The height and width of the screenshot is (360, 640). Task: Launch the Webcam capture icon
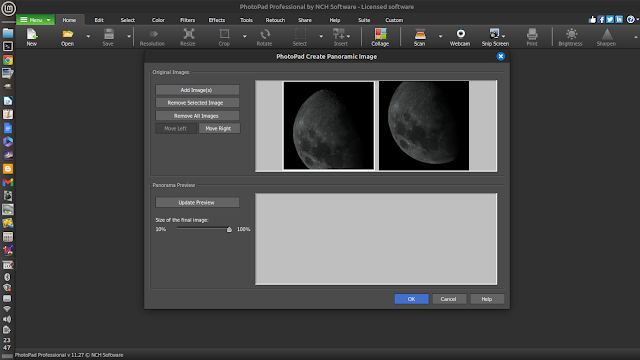click(x=460, y=37)
